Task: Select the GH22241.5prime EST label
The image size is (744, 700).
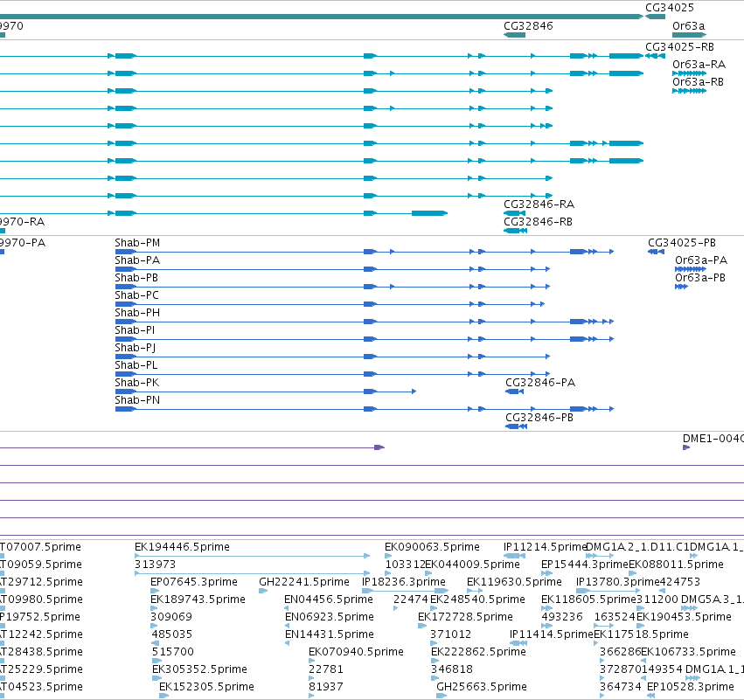Action: tap(304, 582)
